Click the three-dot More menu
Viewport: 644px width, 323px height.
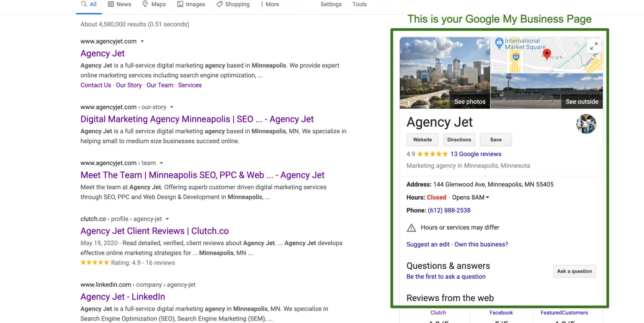click(269, 4)
